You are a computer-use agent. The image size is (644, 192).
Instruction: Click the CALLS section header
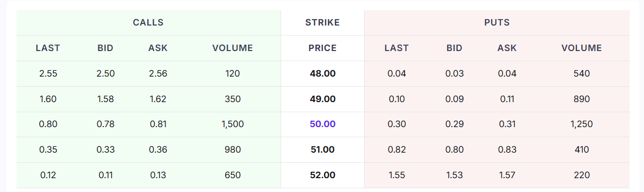(148, 22)
